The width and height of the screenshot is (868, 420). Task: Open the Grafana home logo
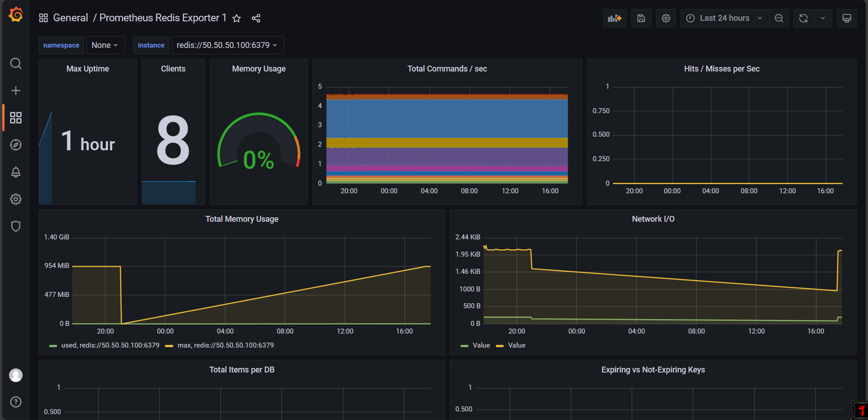(16, 15)
